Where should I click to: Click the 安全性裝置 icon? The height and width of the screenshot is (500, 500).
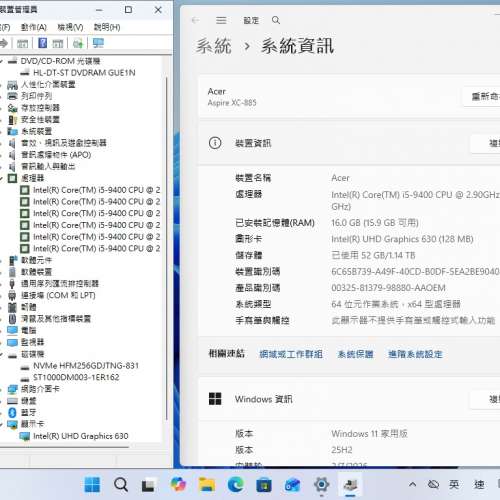(12, 120)
